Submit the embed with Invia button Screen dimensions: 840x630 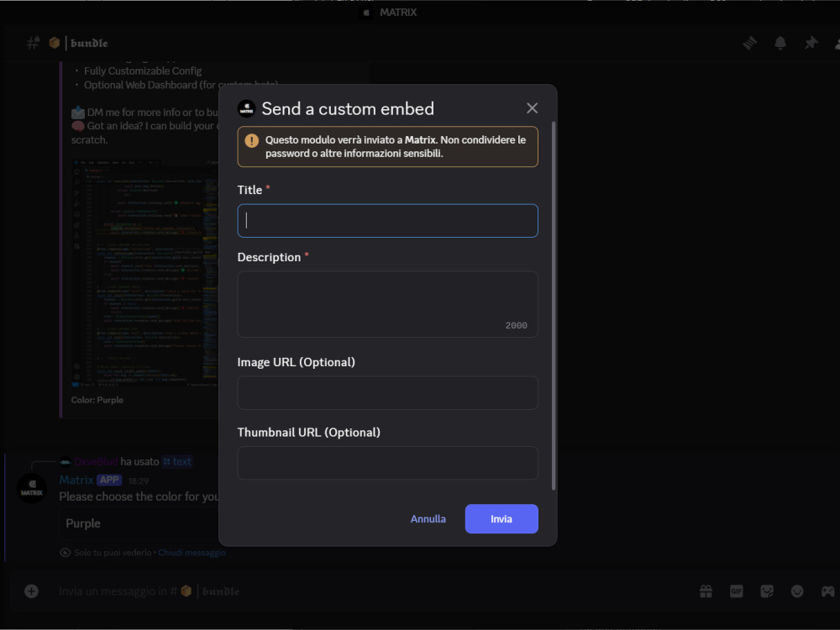click(501, 518)
